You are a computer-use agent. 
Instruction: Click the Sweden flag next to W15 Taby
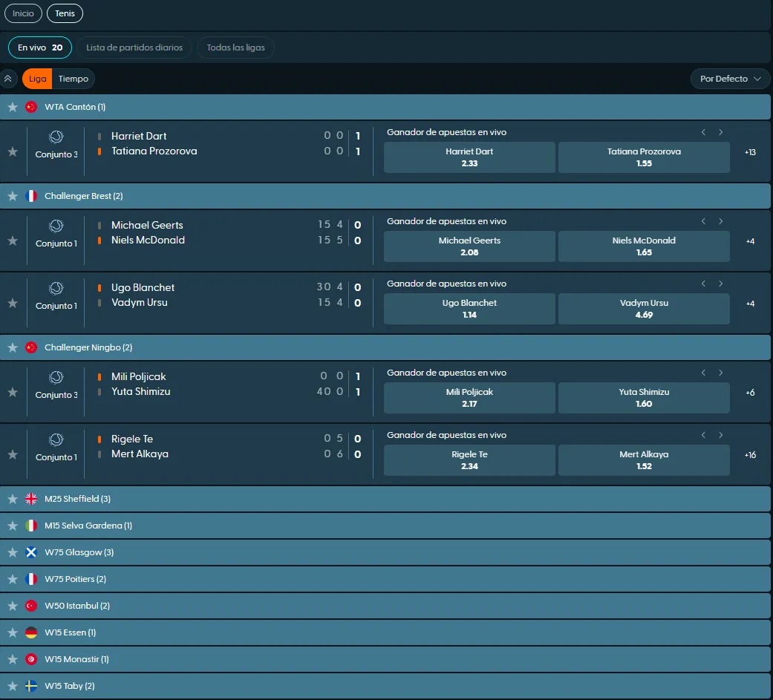(31, 686)
